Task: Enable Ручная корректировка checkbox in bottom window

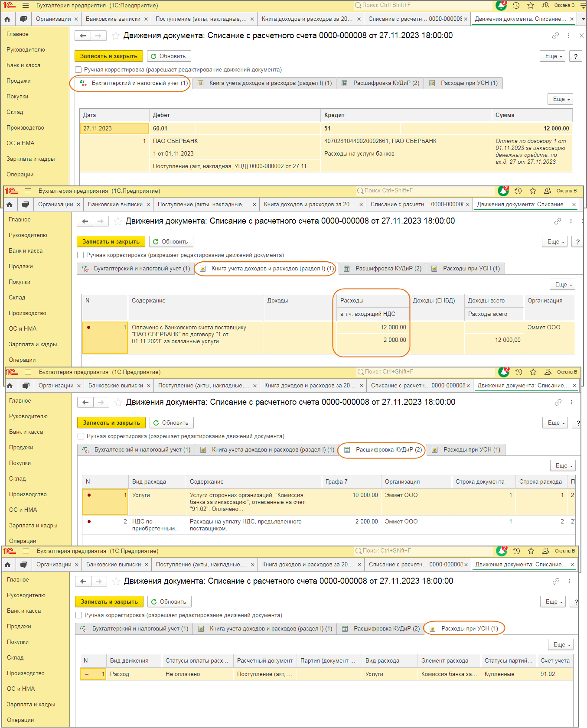Action: [x=79, y=615]
